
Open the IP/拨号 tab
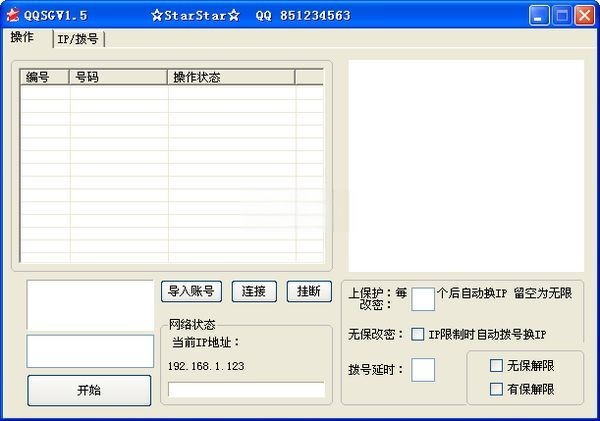coord(77,39)
